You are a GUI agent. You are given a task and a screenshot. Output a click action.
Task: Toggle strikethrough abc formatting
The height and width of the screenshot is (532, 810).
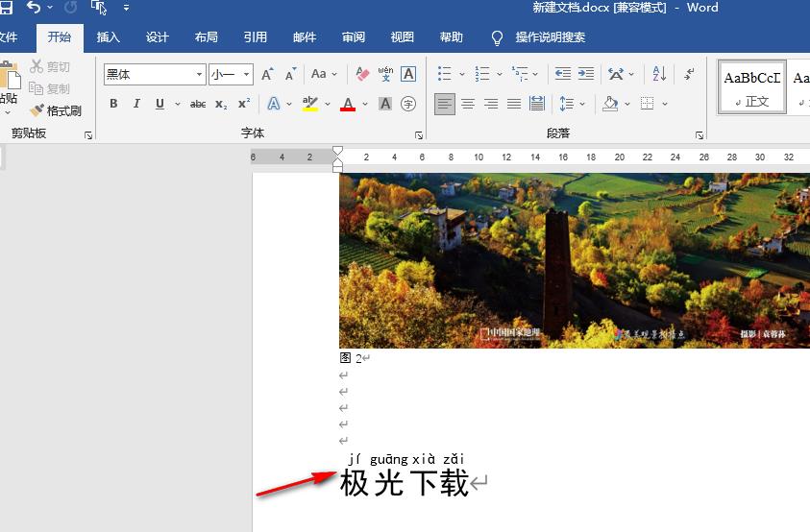[x=197, y=104]
